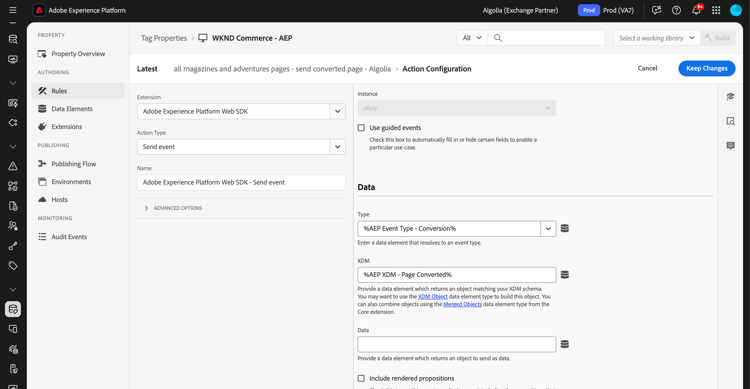Click the Rules wrench icon
Image resolution: width=750 pixels, height=389 pixels.
[43, 91]
